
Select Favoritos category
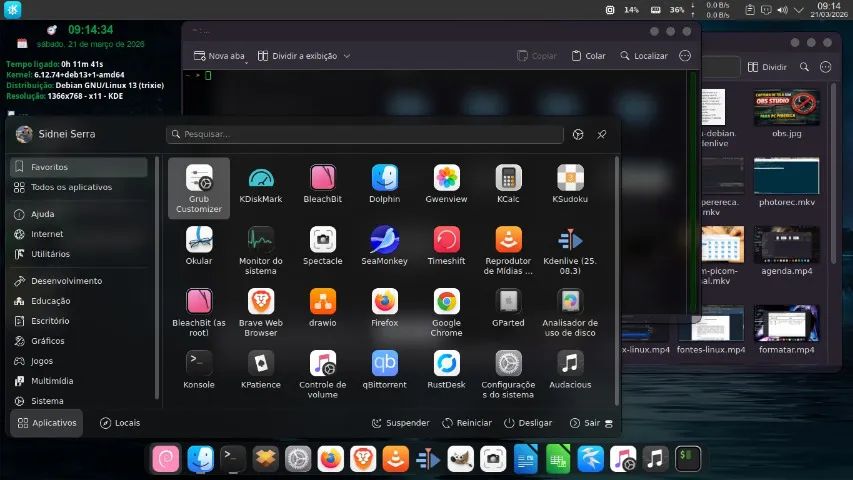pyautogui.click(x=79, y=167)
